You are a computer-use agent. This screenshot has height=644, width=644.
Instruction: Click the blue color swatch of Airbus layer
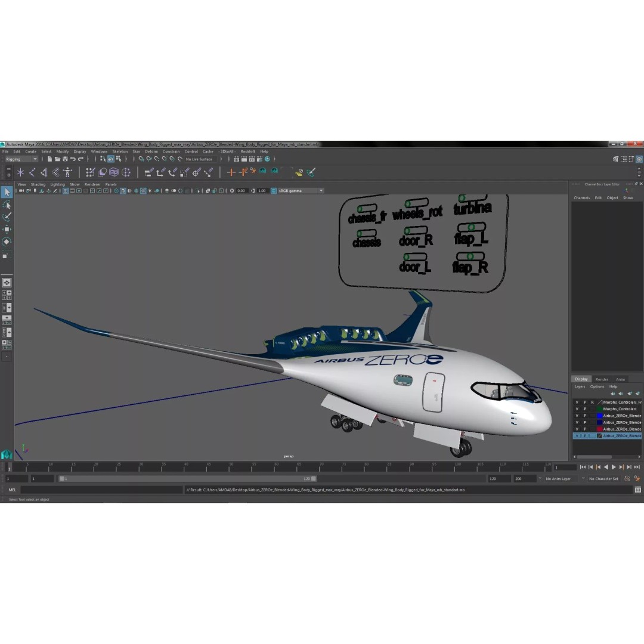[599, 416]
